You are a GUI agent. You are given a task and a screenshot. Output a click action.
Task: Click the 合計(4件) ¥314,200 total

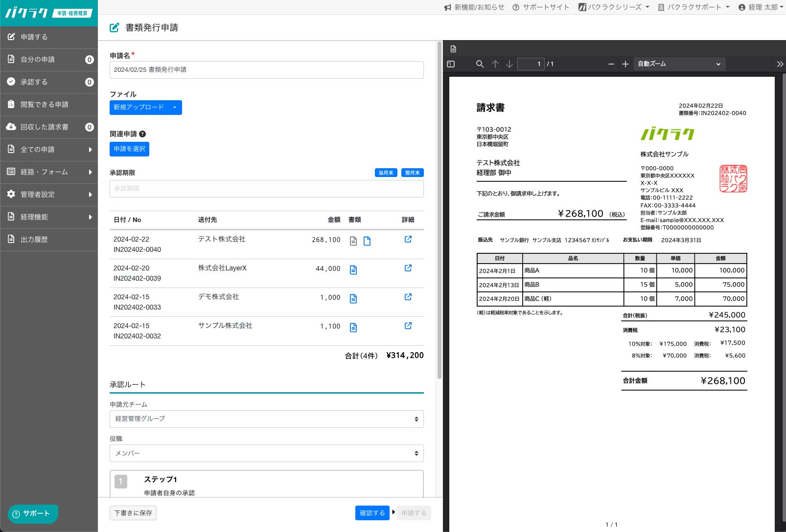click(384, 355)
